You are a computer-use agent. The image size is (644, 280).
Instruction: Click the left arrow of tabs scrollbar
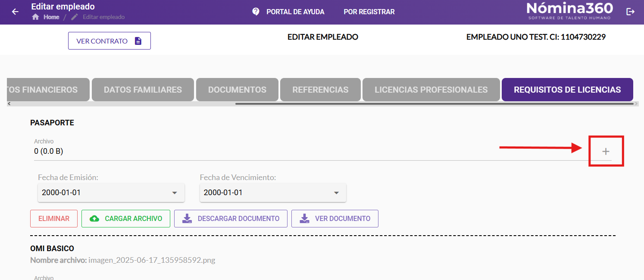click(x=9, y=104)
